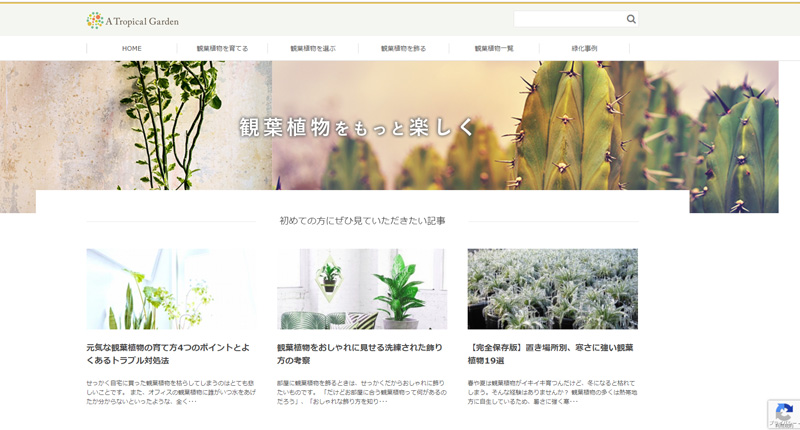
Task: Open the 観葉植物を飾る menu item
Action: (x=404, y=48)
